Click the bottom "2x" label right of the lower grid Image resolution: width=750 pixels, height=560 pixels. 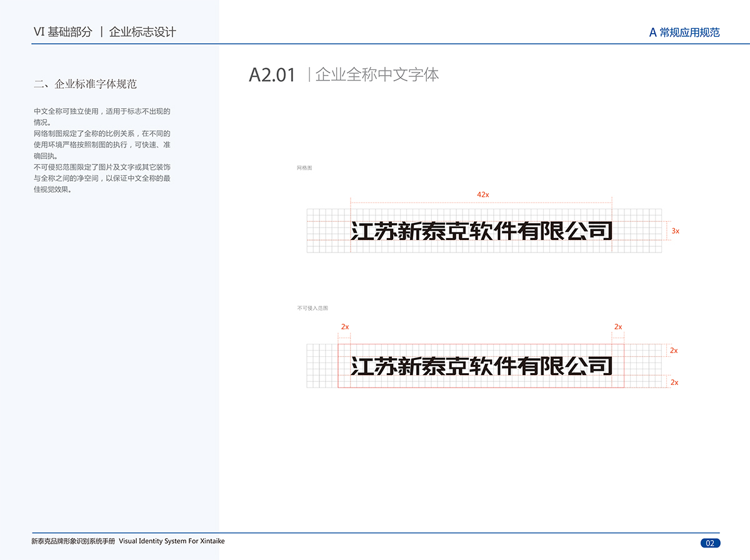pos(674,382)
